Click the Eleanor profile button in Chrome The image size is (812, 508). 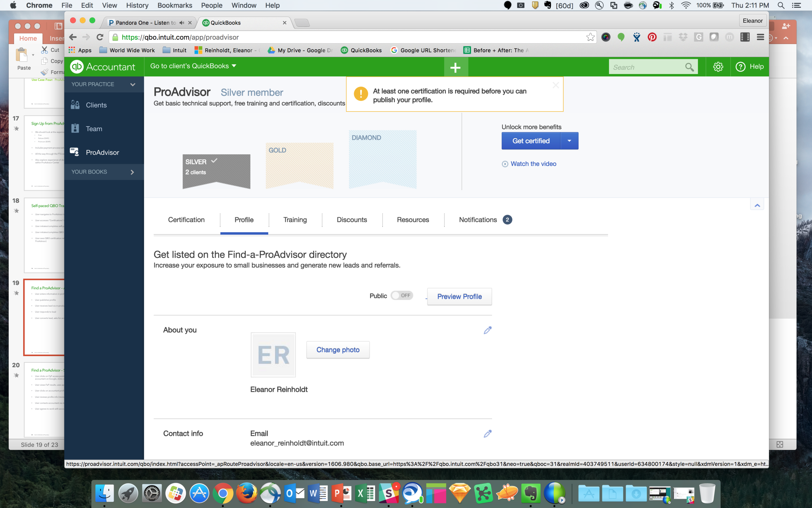pos(753,21)
